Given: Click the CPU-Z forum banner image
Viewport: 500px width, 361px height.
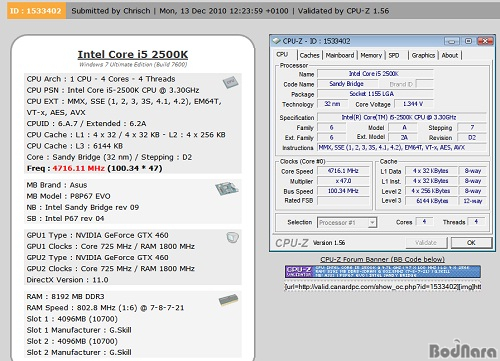Looking at the screenshot, I should pyautogui.click(x=383, y=271).
